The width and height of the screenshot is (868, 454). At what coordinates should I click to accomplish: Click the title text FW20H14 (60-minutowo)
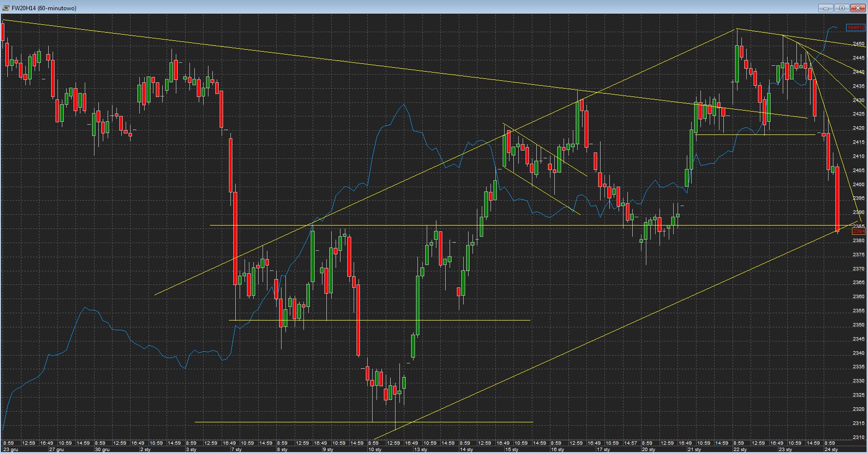(44, 8)
